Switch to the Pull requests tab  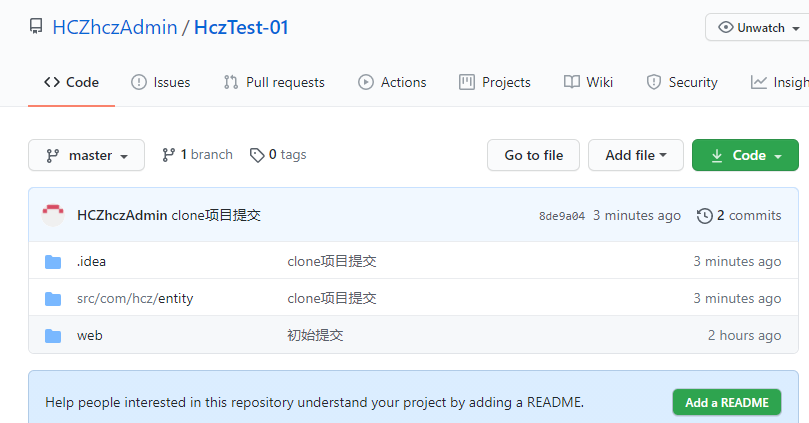click(x=274, y=82)
